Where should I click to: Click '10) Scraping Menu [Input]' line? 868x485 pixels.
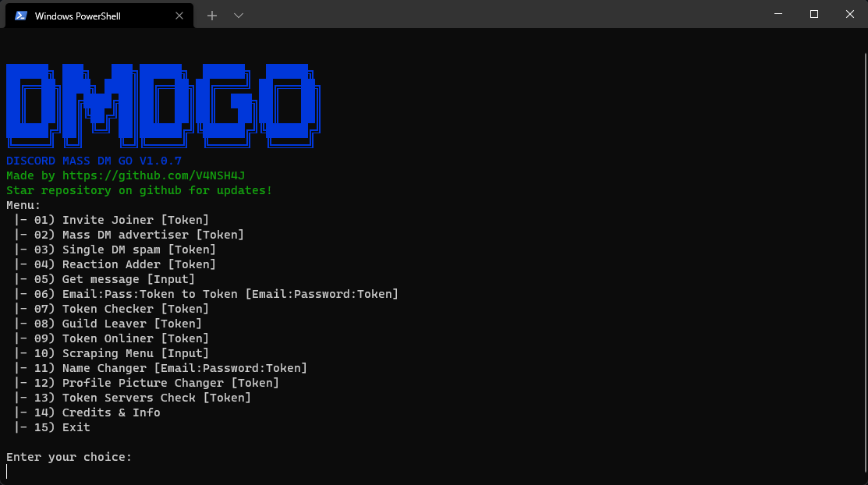pyautogui.click(x=112, y=353)
